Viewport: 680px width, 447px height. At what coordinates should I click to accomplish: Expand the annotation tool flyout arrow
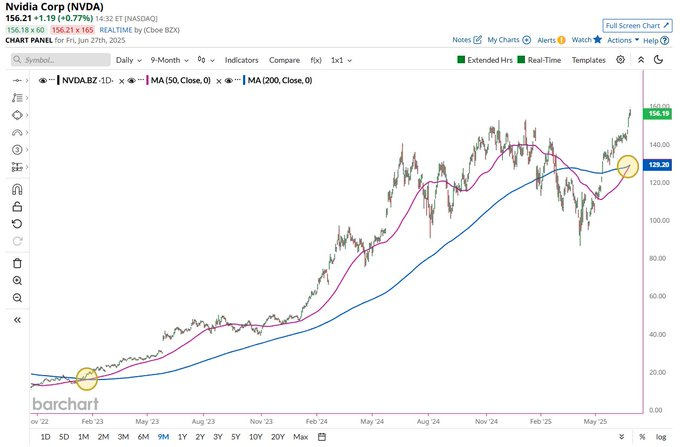[x=27, y=98]
